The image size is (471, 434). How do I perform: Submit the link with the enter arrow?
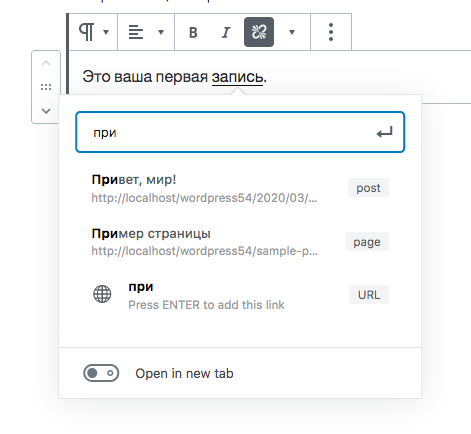pos(385,132)
